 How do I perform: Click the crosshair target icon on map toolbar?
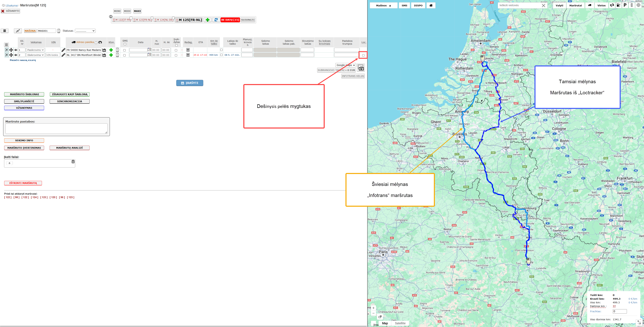click(x=638, y=5)
